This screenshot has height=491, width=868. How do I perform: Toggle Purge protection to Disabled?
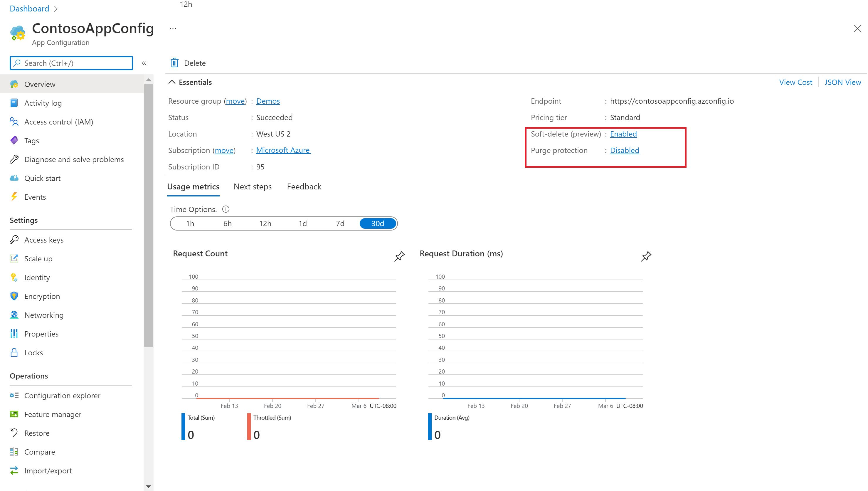click(624, 150)
